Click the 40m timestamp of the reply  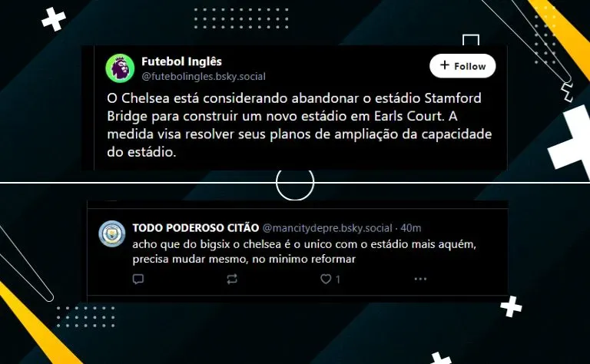tap(411, 228)
